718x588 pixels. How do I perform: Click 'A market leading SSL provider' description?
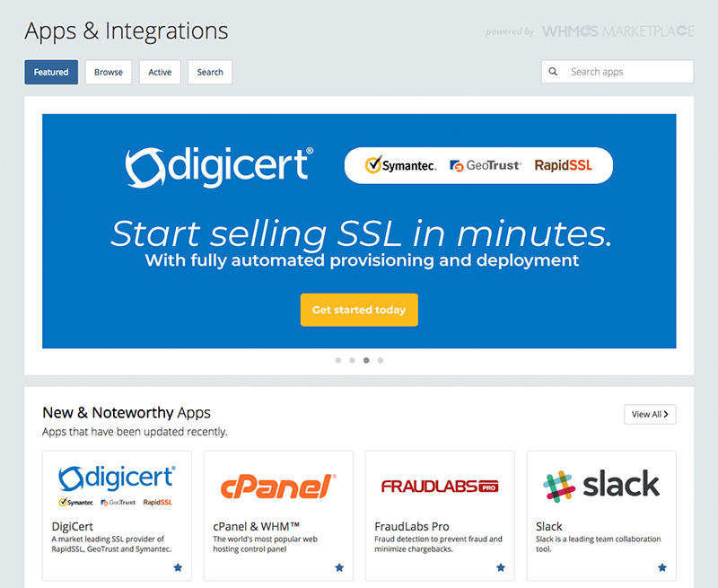111,544
